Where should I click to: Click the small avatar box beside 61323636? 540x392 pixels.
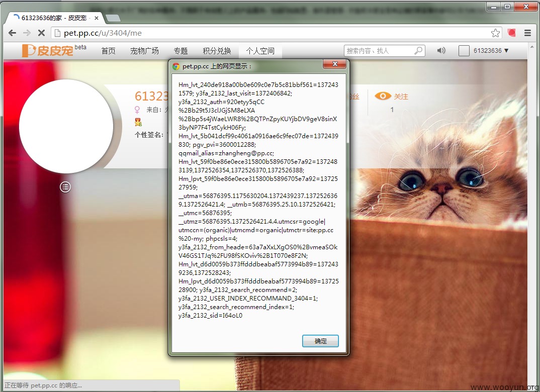point(464,51)
